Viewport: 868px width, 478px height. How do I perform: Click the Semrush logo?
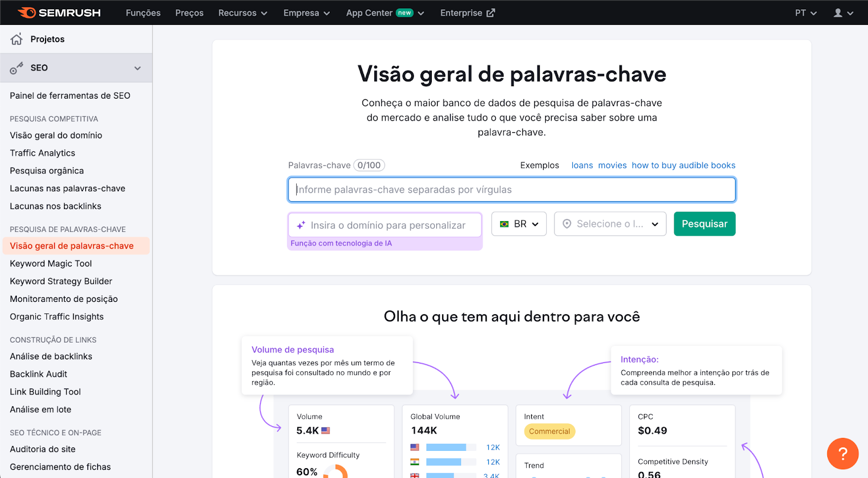(59, 12)
